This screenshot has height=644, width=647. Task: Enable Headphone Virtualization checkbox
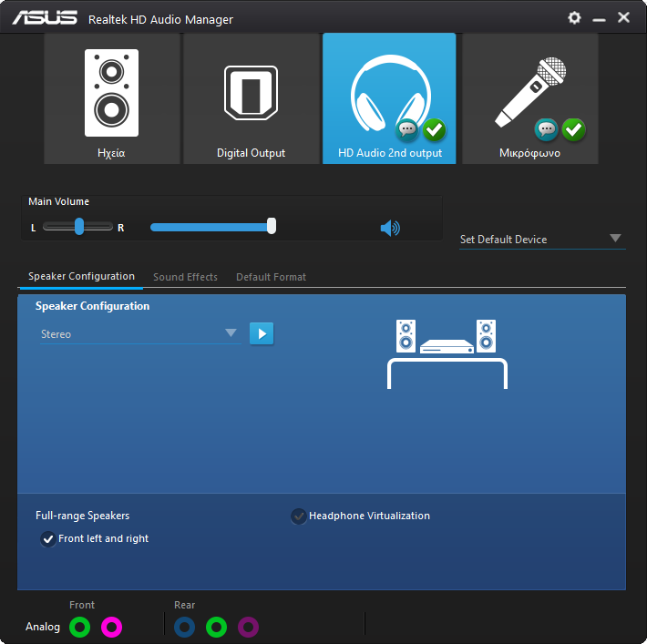pyautogui.click(x=298, y=516)
